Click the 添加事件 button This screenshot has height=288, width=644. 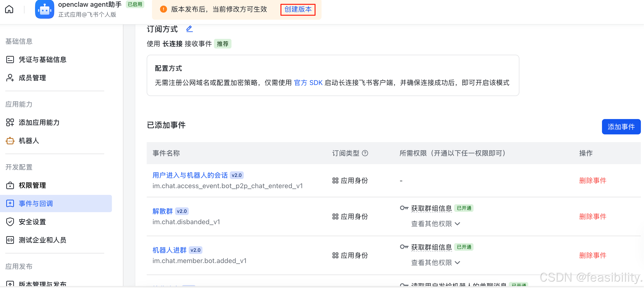621,127
